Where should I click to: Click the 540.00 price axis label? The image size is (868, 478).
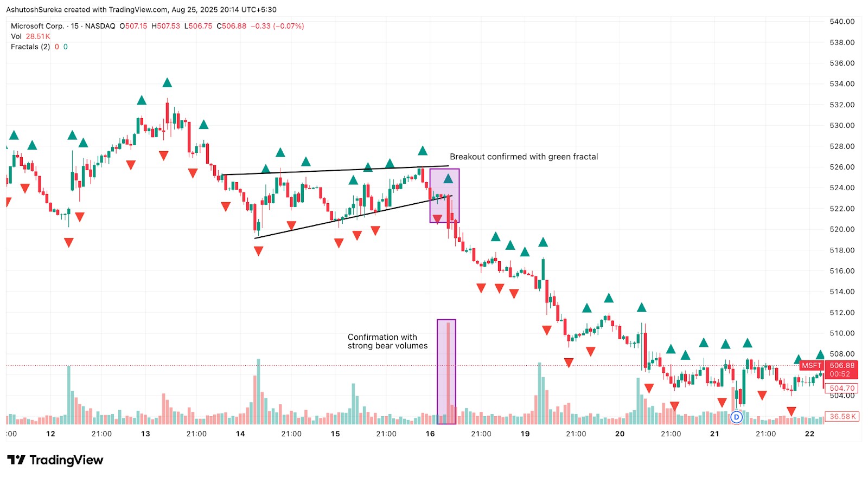(x=842, y=22)
